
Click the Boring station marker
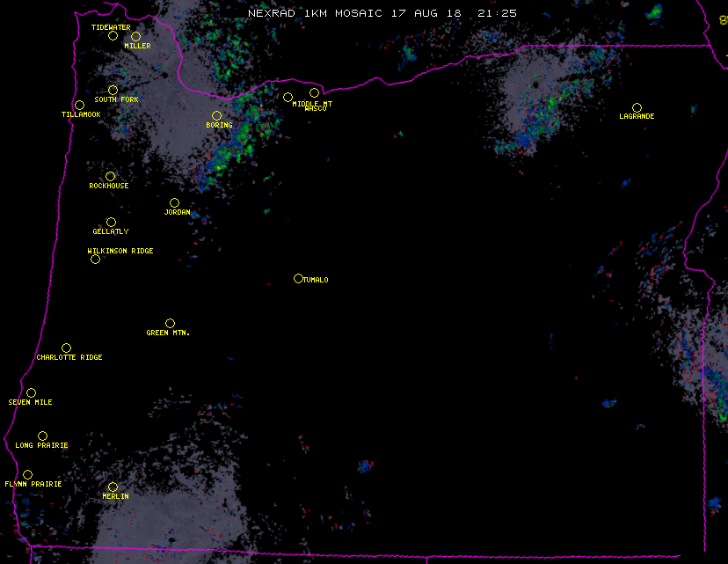[216, 116]
